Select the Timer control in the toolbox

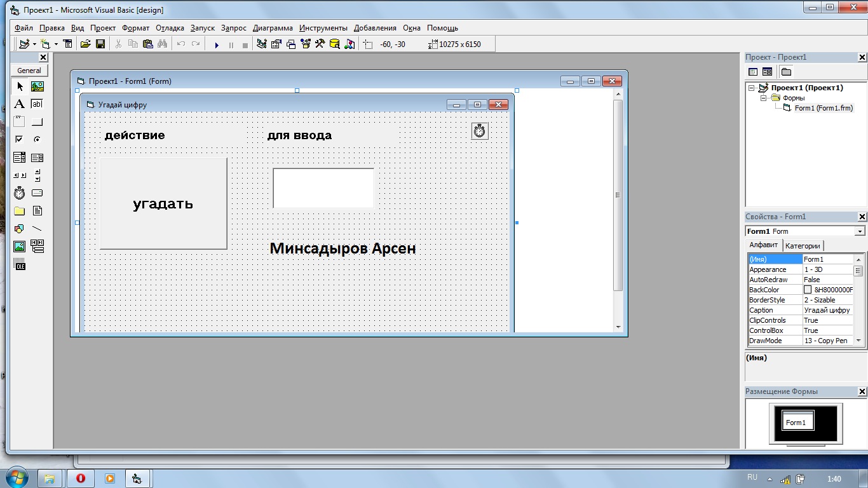(x=19, y=192)
